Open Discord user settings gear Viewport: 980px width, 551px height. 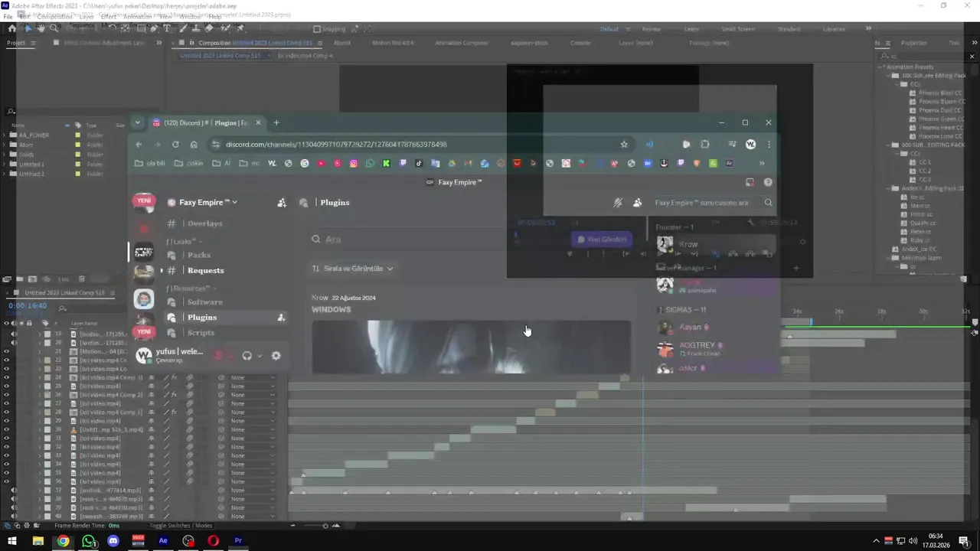[276, 355]
